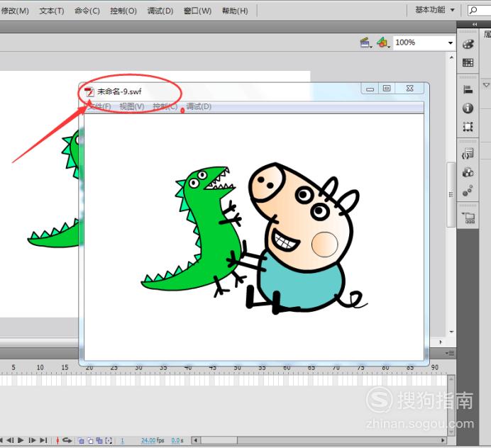The height and width of the screenshot is (448, 491).
Task: Open the 命令(C) menu
Action: coord(87,11)
